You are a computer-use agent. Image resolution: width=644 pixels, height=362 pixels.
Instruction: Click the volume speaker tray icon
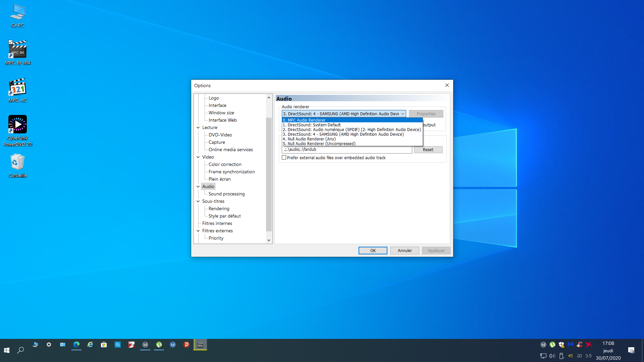click(x=552, y=356)
